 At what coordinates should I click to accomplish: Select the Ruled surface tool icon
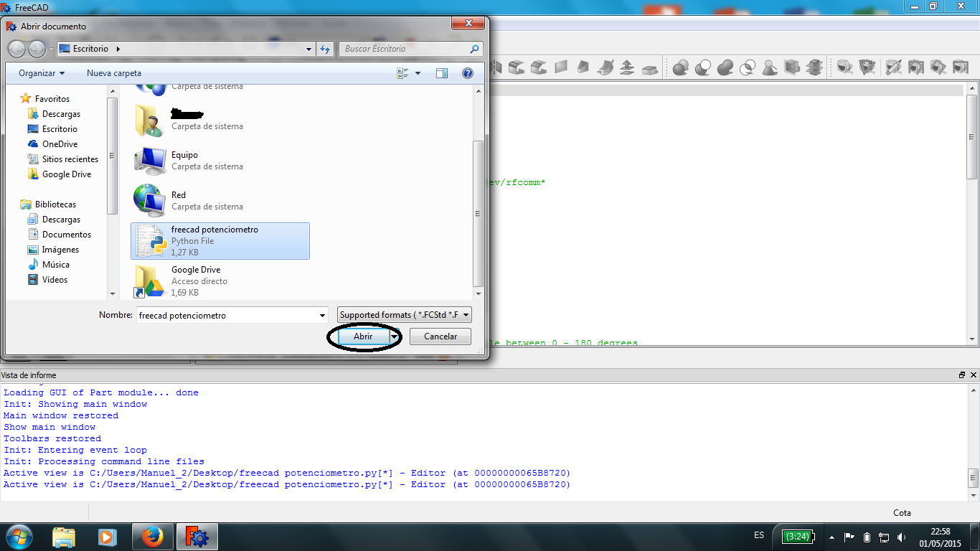coord(561,67)
